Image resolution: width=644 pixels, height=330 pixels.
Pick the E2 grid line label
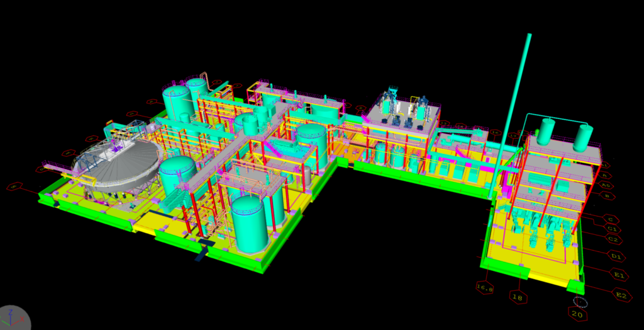click(x=621, y=294)
